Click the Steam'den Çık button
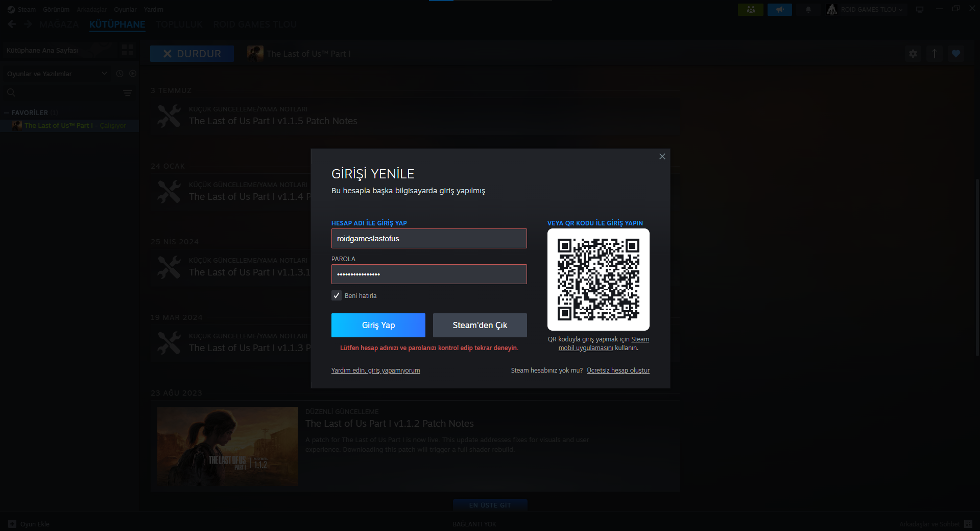This screenshot has width=980, height=531. coord(480,325)
